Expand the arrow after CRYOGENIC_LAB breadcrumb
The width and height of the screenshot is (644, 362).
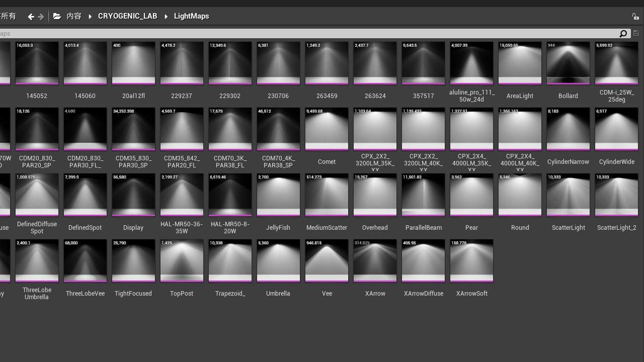(x=166, y=17)
